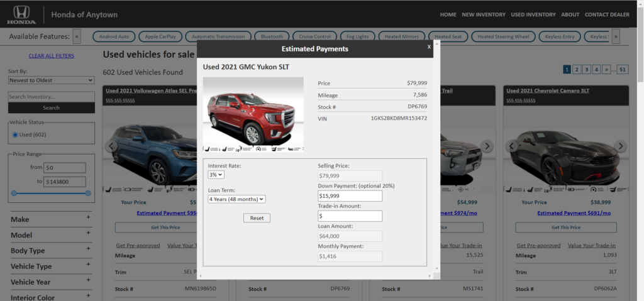This screenshot has width=644, height=301.
Task: Click CLEAR ALL FILTERS link
Action: click(52, 56)
